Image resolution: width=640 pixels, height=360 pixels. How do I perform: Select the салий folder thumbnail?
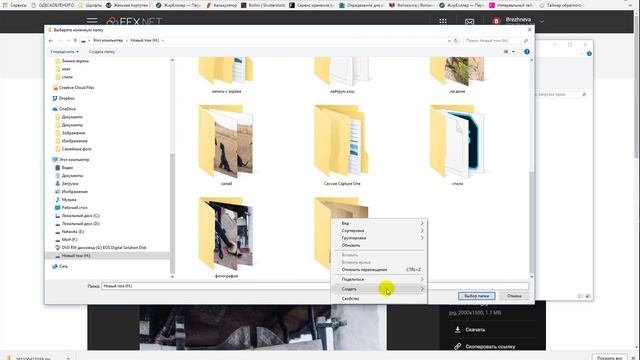click(226, 143)
